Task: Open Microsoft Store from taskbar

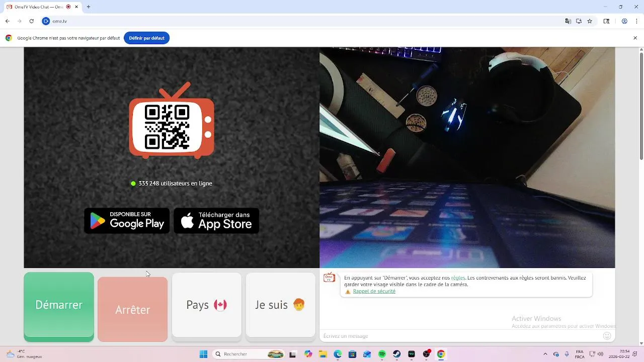Action: [352, 354]
